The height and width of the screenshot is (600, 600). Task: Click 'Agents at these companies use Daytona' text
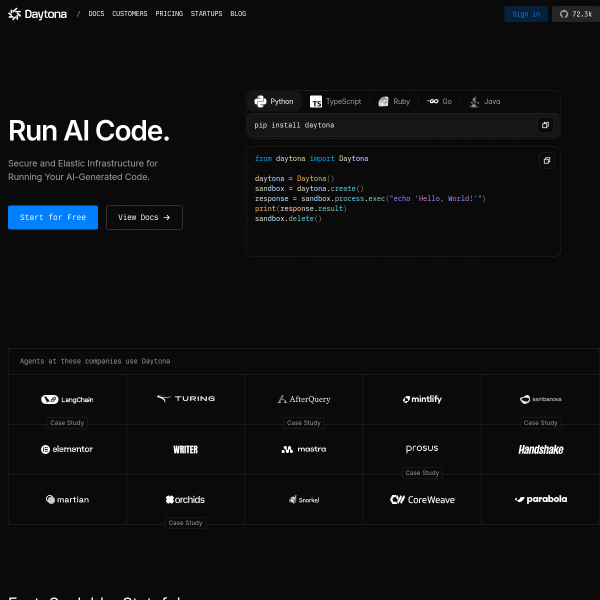click(x=95, y=361)
